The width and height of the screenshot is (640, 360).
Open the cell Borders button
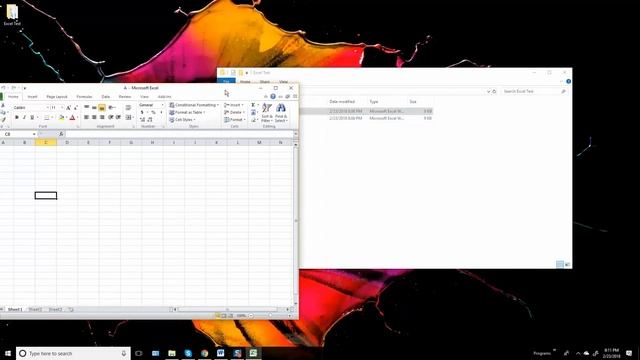coord(47,118)
